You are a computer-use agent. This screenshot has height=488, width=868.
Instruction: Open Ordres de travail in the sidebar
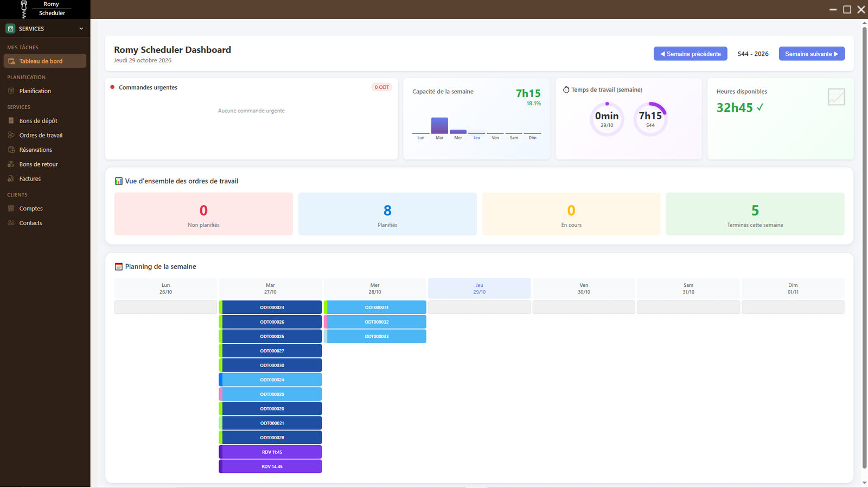click(x=45, y=136)
